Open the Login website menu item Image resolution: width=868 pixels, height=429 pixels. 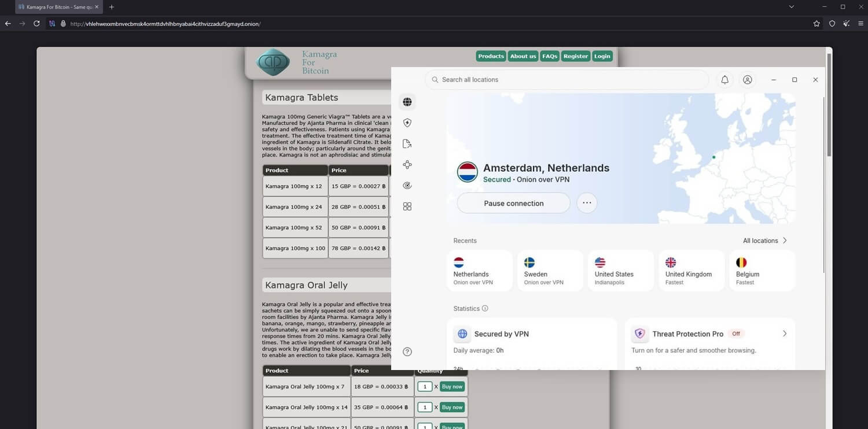click(x=602, y=56)
